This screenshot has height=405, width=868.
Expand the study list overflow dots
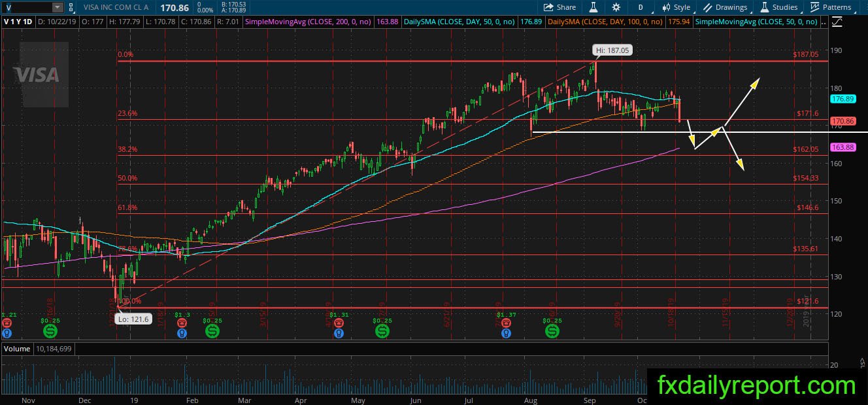[825, 22]
